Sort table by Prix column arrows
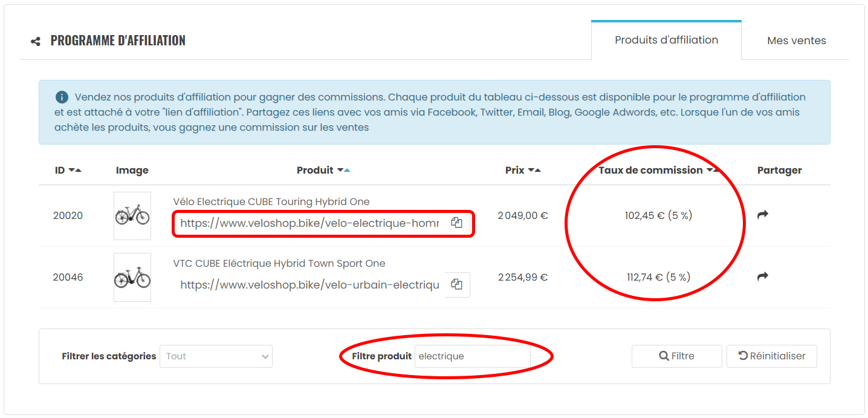The height and width of the screenshot is (418, 868). (534, 171)
